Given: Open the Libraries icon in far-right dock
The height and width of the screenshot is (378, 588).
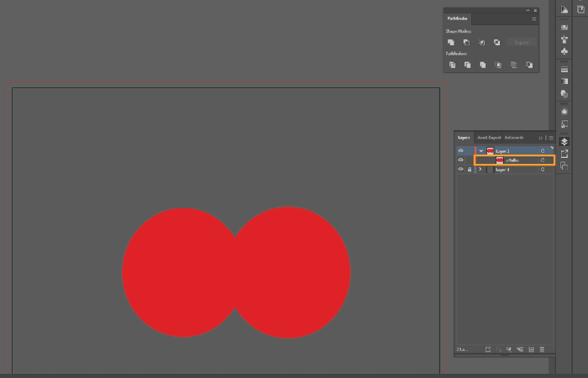Looking at the screenshot, I should click(580, 9).
